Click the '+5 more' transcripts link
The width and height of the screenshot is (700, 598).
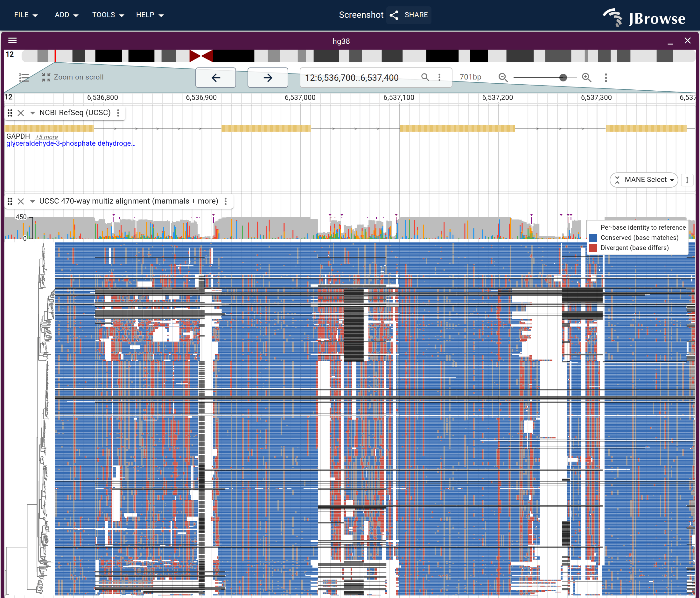47,137
